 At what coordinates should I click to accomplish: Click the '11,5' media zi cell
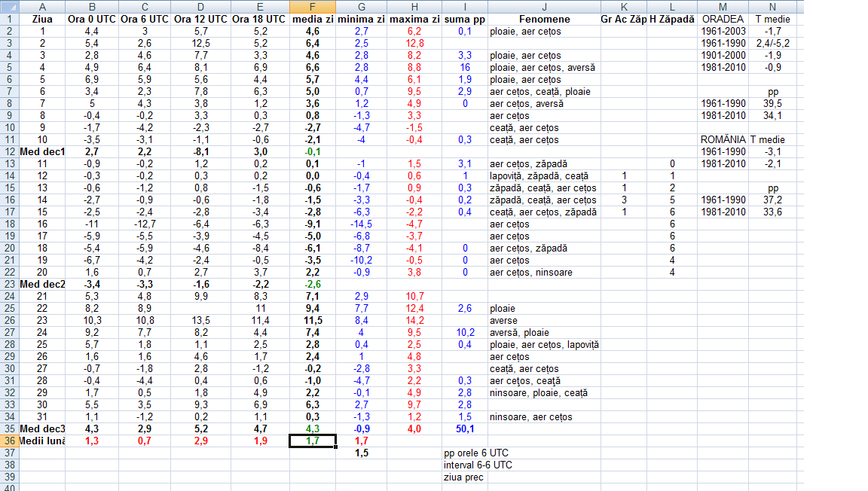point(312,321)
